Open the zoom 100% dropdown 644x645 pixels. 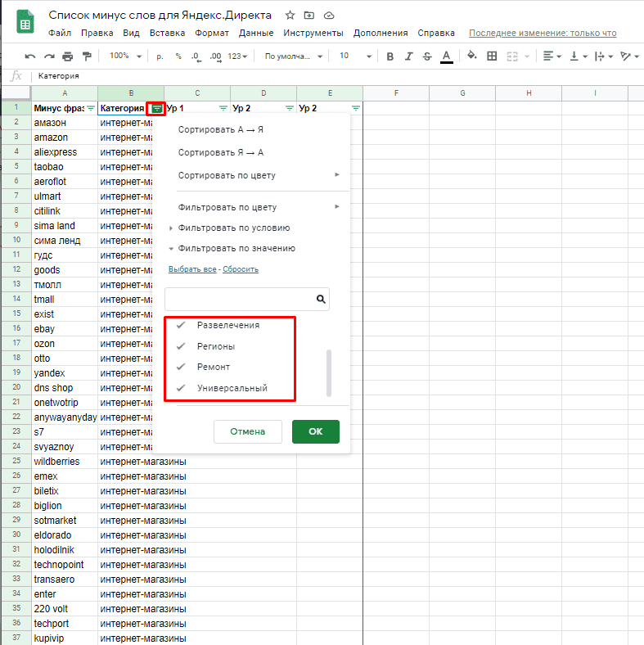(125, 56)
